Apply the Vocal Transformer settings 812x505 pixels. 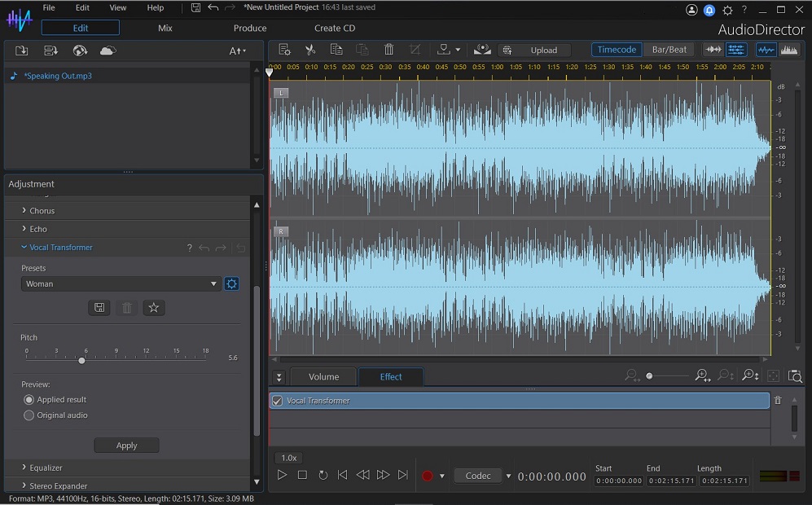pyautogui.click(x=126, y=445)
